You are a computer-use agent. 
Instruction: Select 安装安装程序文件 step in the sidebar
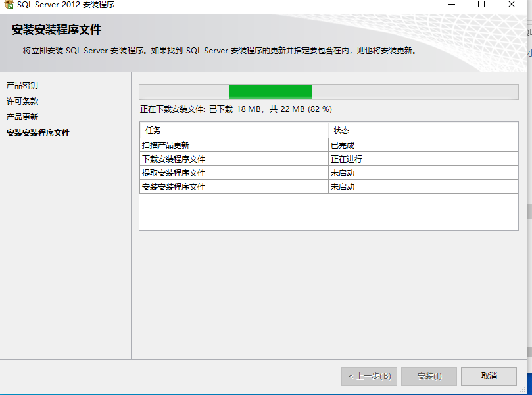38,133
